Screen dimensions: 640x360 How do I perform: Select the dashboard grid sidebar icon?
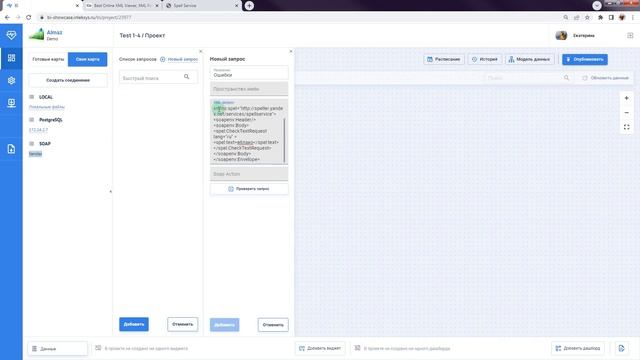pos(11,58)
